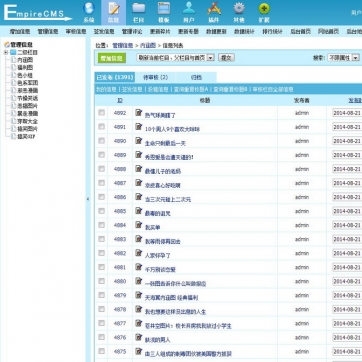Click the date field for row 4885
Viewport: 362px width, 362px height.
coord(347,211)
